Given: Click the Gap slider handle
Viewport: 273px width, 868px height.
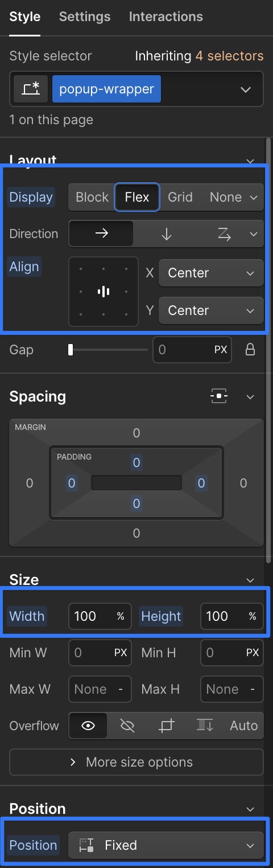Looking at the screenshot, I should coord(71,350).
